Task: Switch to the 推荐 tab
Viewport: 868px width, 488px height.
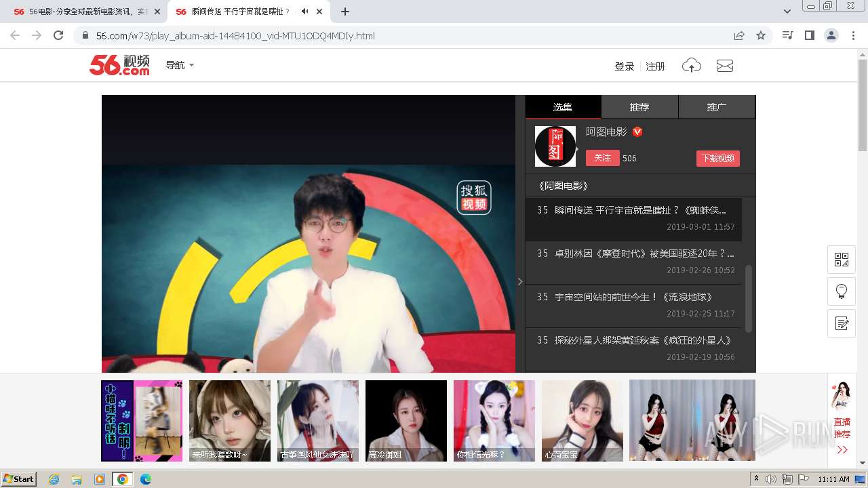Action: 639,107
